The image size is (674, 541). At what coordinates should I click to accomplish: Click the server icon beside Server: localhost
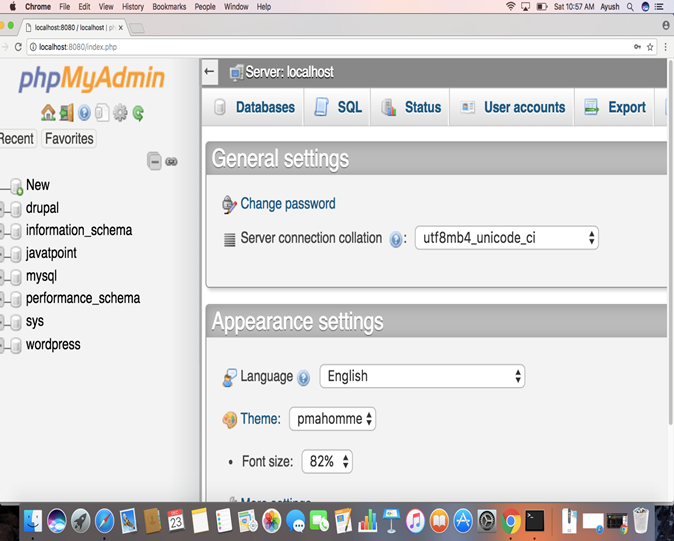(x=236, y=73)
